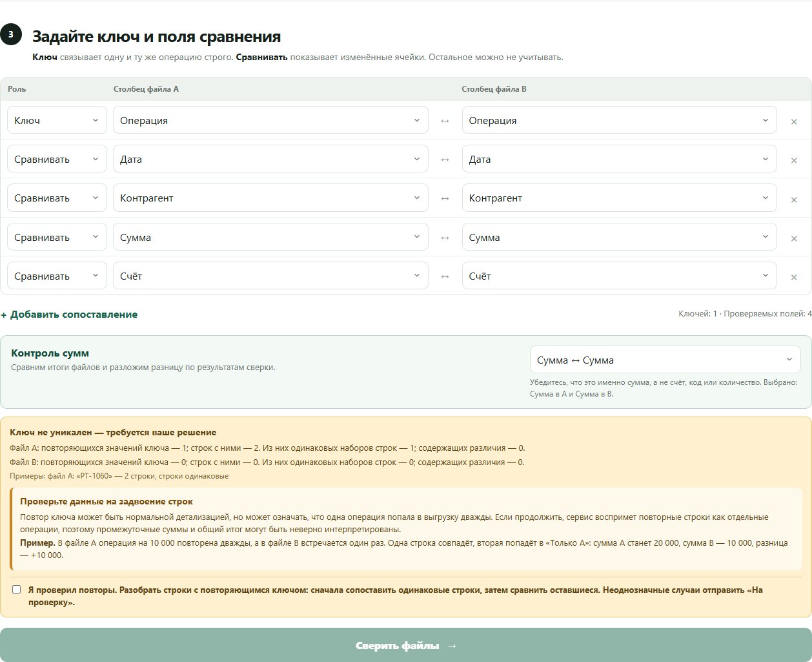Click the 'Ключей: 1 · Проверяемых полей: 4' counter

pos(745,314)
